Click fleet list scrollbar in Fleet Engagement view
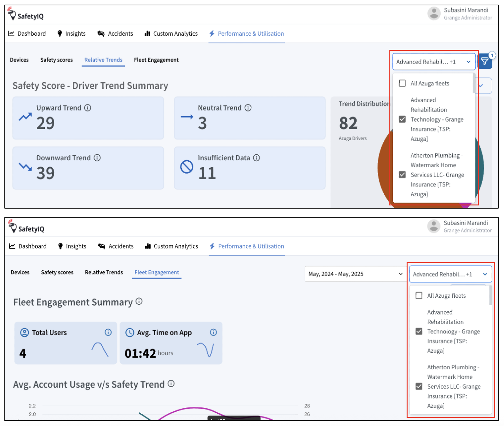This screenshot has width=504, height=426. coord(490,296)
